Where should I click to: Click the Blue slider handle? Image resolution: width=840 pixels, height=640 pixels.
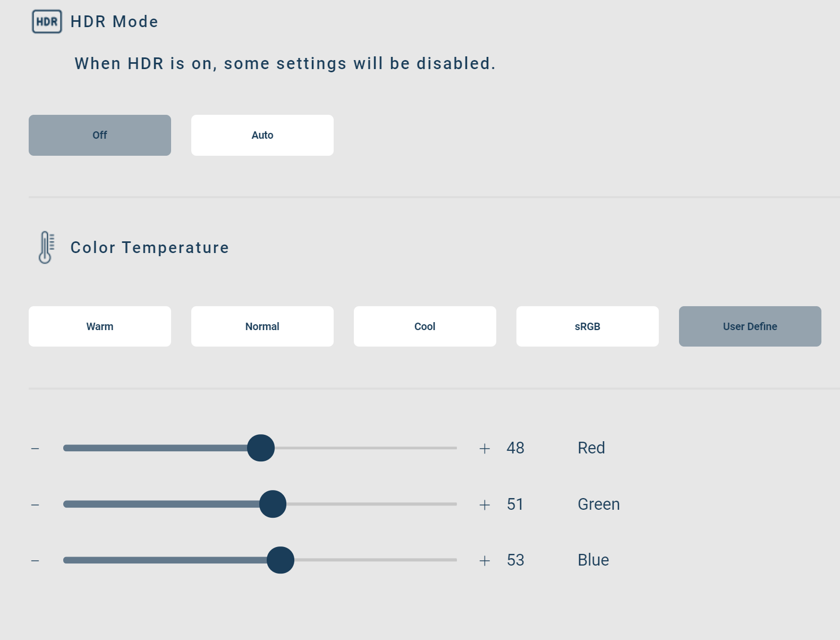(281, 560)
